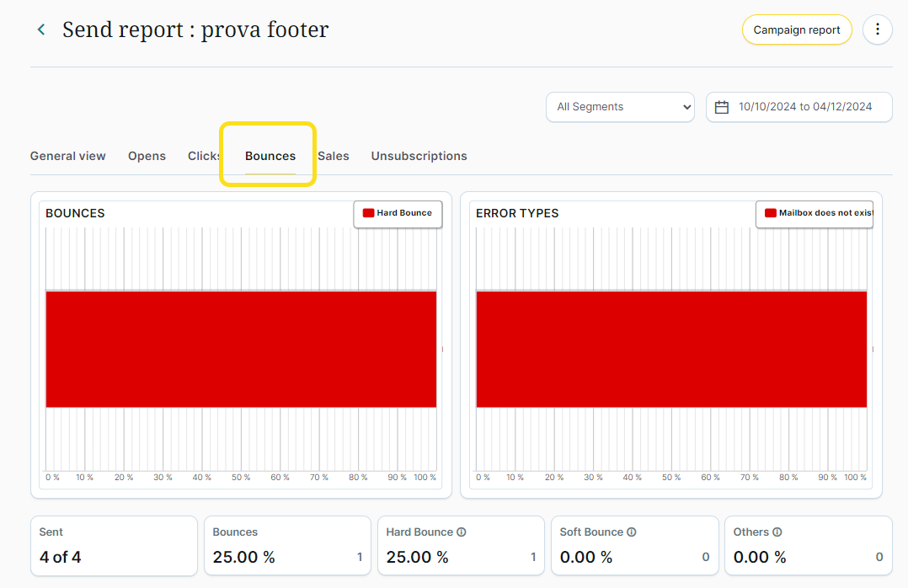Viewport: 908px width, 588px height.
Task: Open the Unsubscriptions tab
Action: 419,156
